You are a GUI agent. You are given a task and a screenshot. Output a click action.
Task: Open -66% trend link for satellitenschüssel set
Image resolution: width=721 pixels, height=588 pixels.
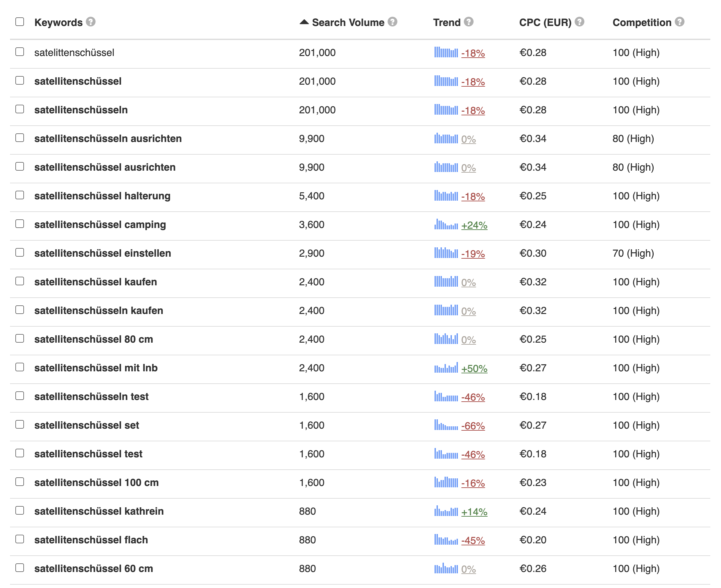coord(473,426)
